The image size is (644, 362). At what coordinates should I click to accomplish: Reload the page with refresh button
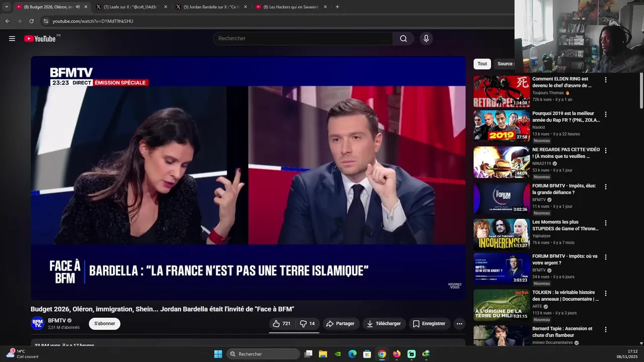click(31, 21)
